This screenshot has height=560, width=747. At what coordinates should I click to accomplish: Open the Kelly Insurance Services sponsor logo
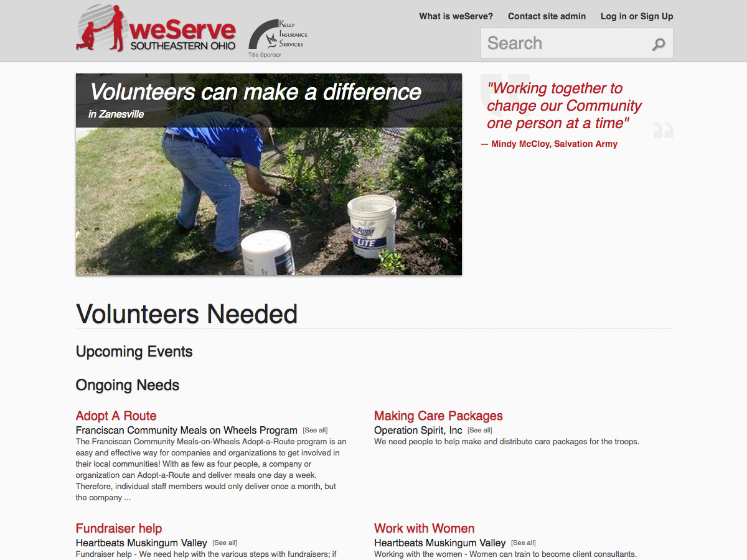point(278,37)
